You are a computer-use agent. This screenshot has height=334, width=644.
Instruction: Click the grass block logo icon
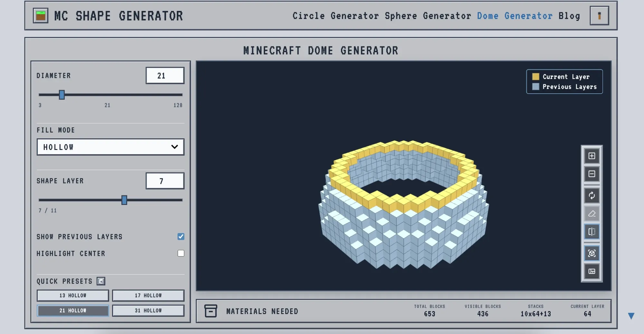click(41, 15)
